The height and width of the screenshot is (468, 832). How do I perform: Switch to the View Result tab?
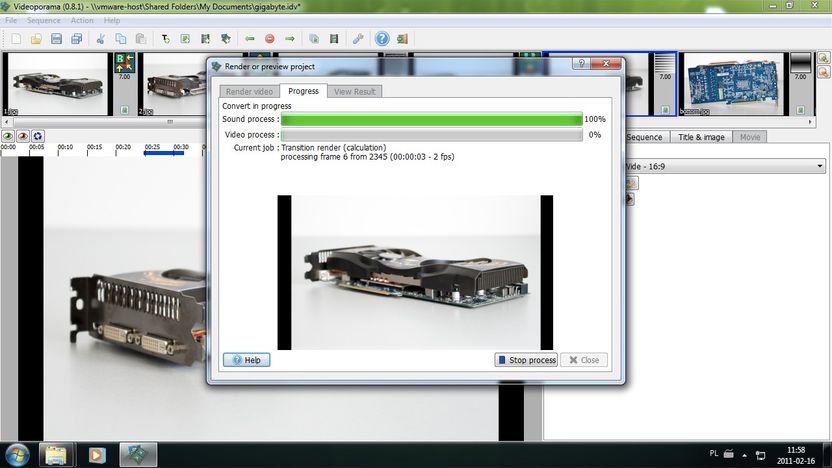click(x=354, y=92)
